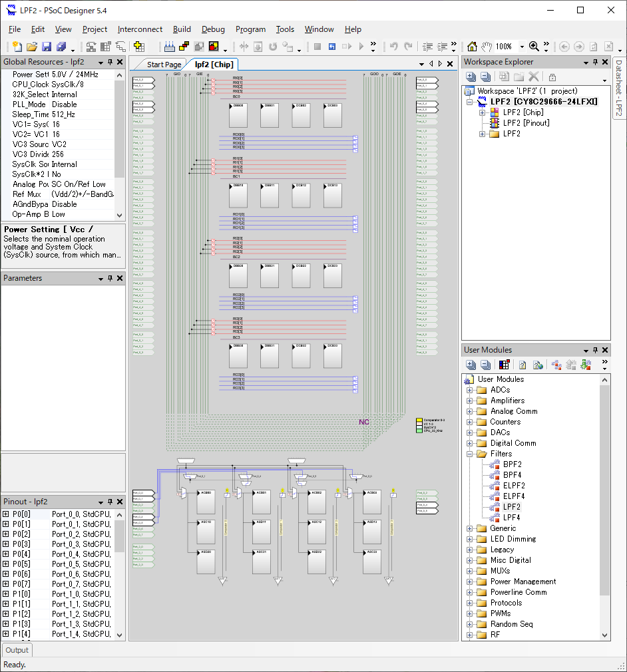Click the Zoom In magnifier icon
Image resolution: width=627 pixels, height=672 pixels.
pyautogui.click(x=534, y=47)
